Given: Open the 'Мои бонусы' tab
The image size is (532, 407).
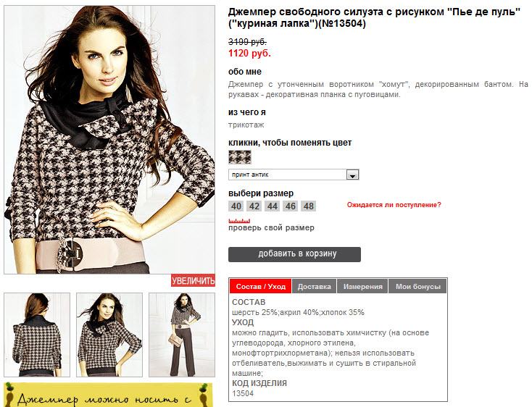Looking at the screenshot, I should click(x=417, y=286).
